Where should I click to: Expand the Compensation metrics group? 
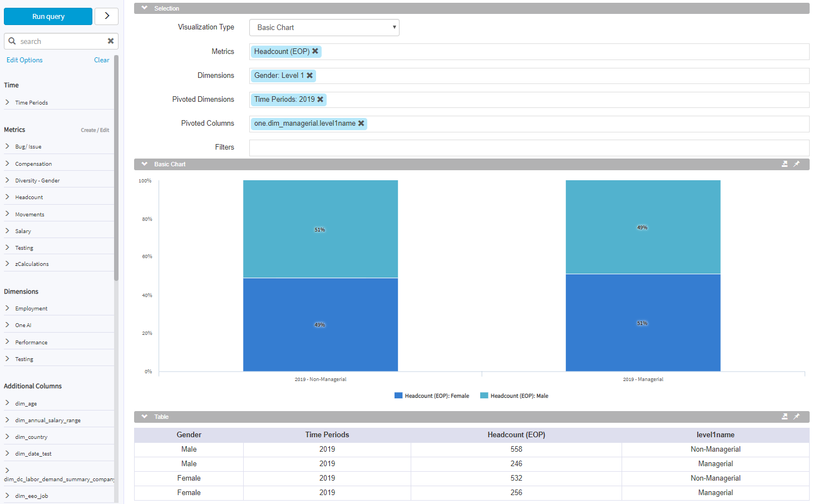[x=7, y=164]
